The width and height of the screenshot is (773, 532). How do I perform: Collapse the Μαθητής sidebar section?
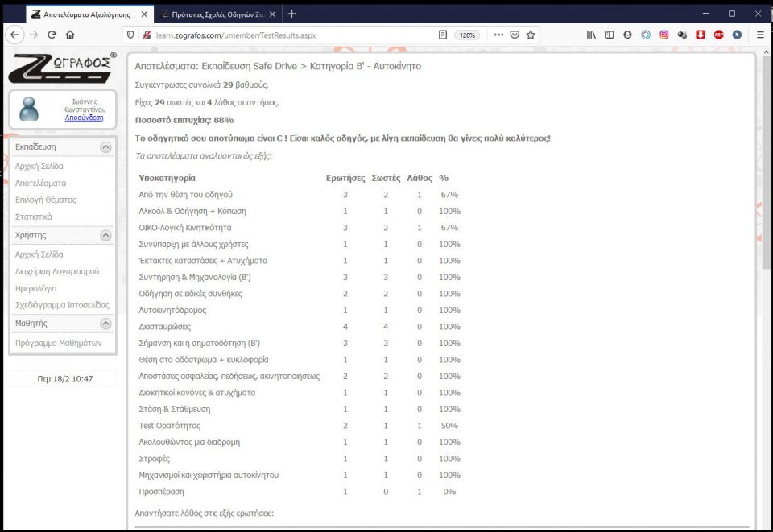point(105,324)
